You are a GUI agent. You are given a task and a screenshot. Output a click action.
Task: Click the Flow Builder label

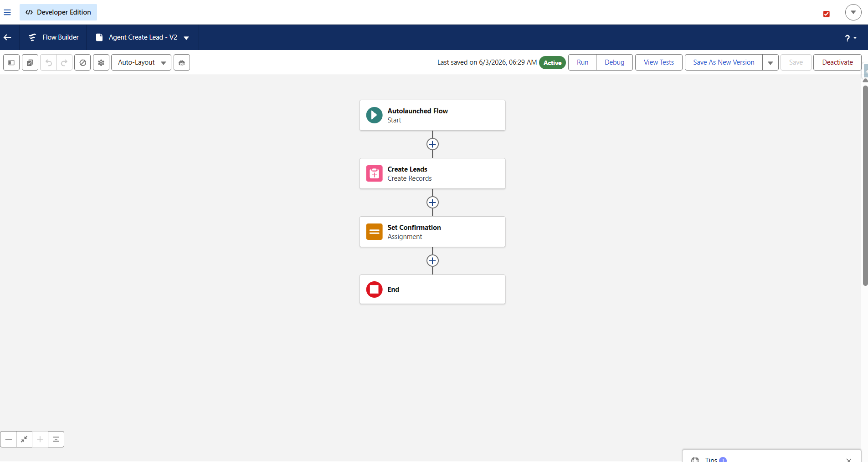(x=61, y=37)
